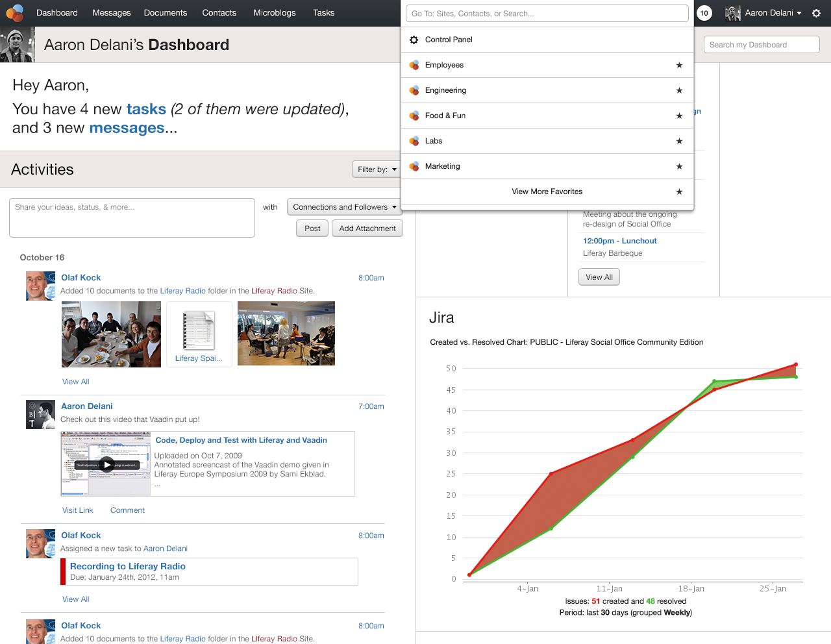This screenshot has width=831, height=644.
Task: Click Aaron Delani's profile avatar top right
Action: (732, 12)
